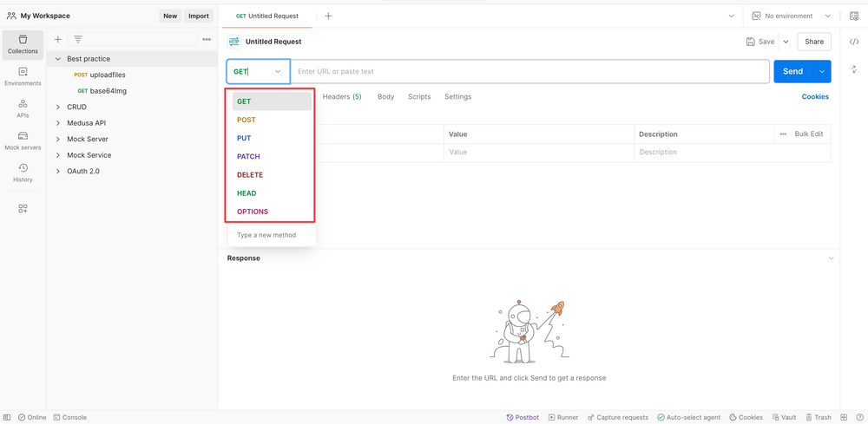868x424 pixels.
Task: Click the Enter URL input field
Action: [x=529, y=71]
